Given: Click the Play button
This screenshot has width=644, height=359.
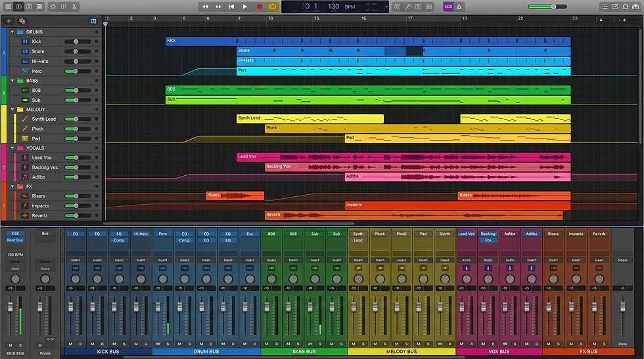Looking at the screenshot, I should coord(244,7).
